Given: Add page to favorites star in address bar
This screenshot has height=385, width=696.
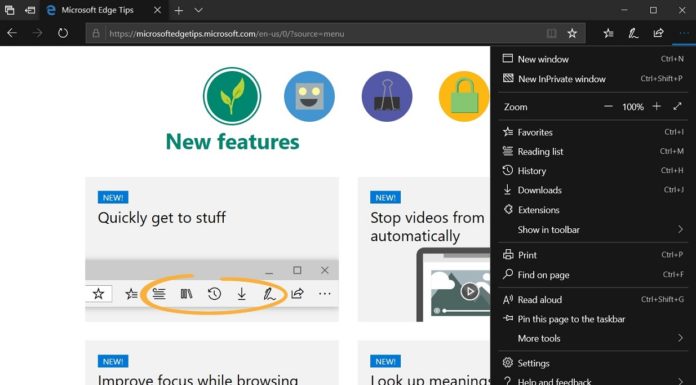Looking at the screenshot, I should [x=572, y=33].
